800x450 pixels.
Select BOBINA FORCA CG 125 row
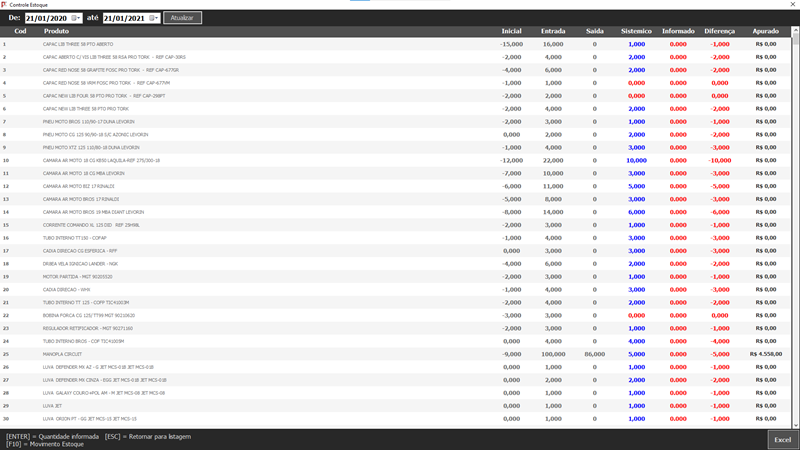395,315
